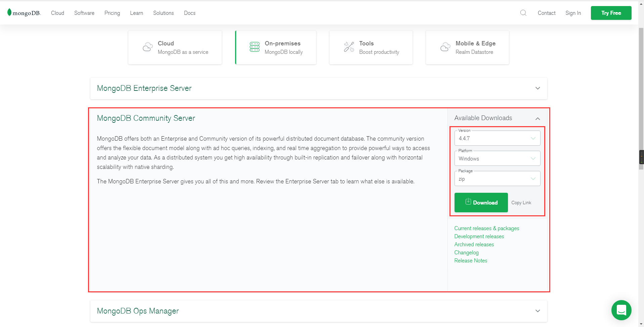Click the page's vertical scrollbar thumb
This screenshot has height=327, width=644.
click(x=641, y=99)
